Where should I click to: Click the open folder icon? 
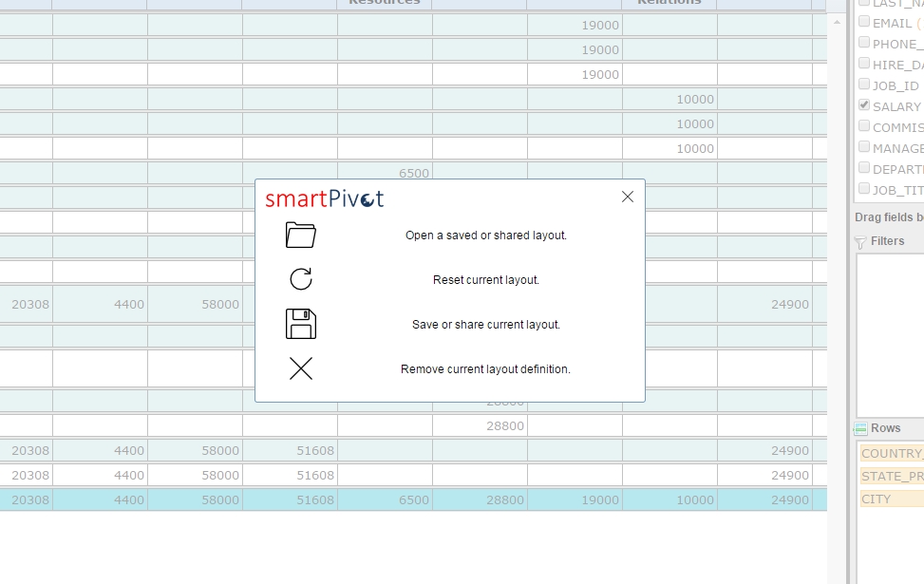coord(300,235)
